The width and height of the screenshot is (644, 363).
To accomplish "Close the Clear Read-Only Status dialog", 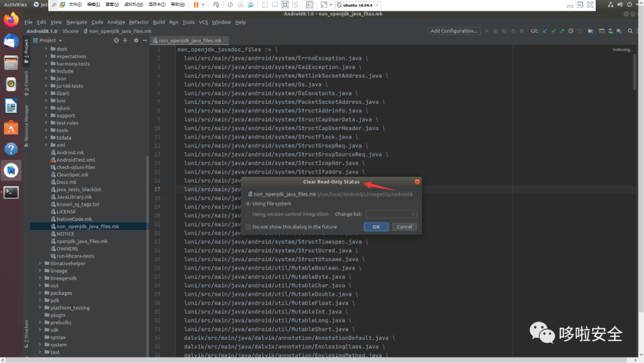I will coord(417,181).
